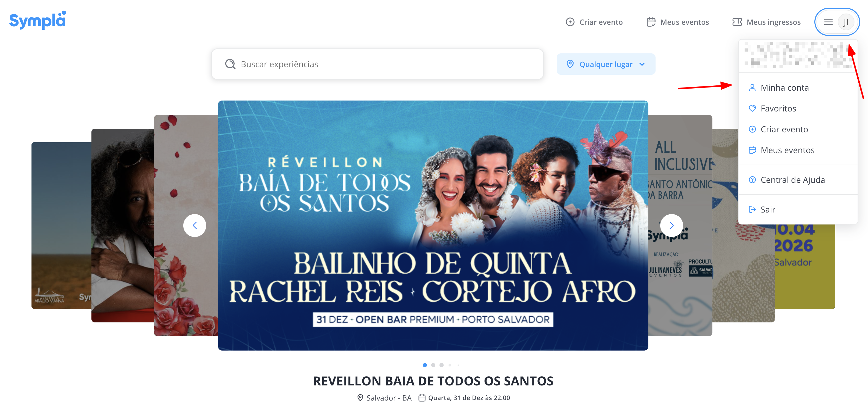Click the calendar icon beside Meus eventos header

click(651, 22)
